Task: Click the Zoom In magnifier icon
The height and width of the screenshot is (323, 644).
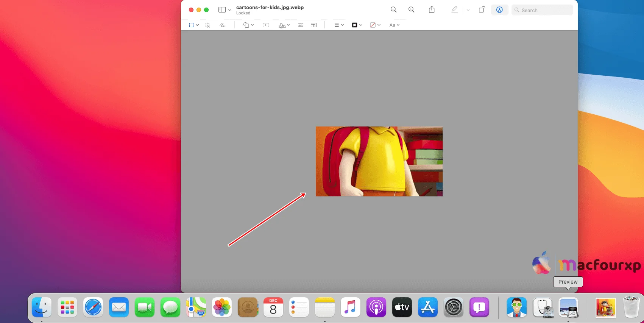Action: [412, 10]
